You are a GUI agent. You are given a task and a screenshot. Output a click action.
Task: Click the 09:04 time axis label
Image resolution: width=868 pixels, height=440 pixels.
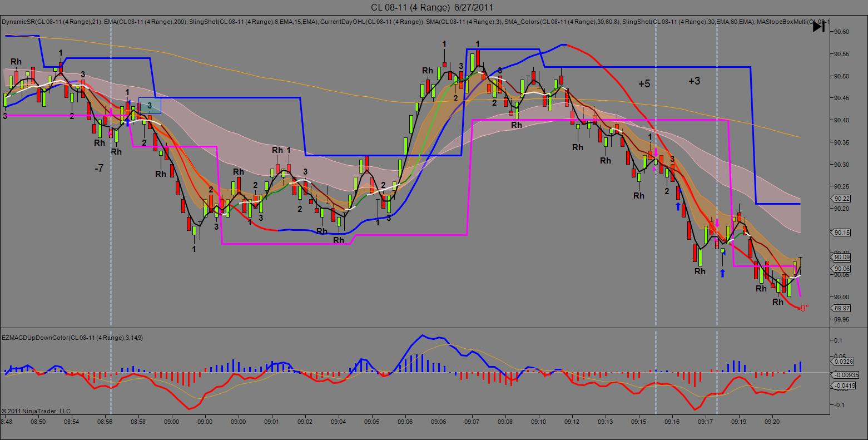(339, 422)
